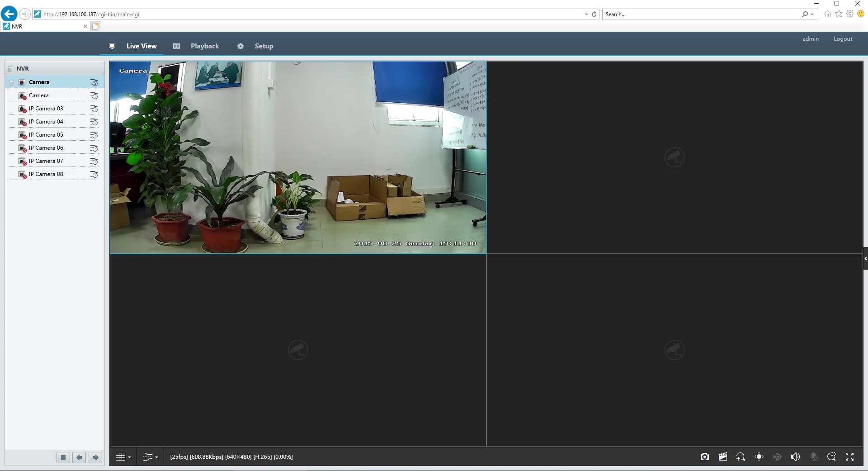868x471 pixels.
Task: Select the live camera video pane
Action: tap(298, 157)
